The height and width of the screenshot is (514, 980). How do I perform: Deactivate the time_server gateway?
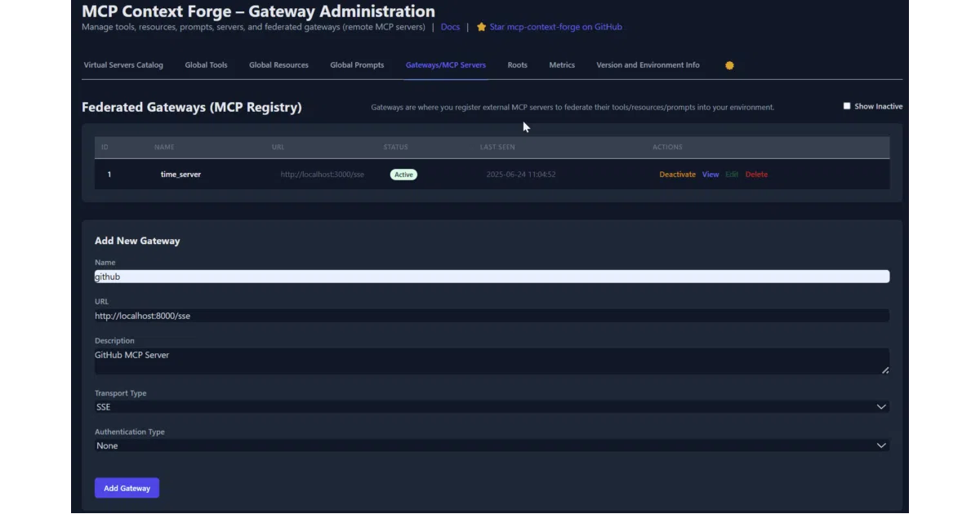coord(678,175)
